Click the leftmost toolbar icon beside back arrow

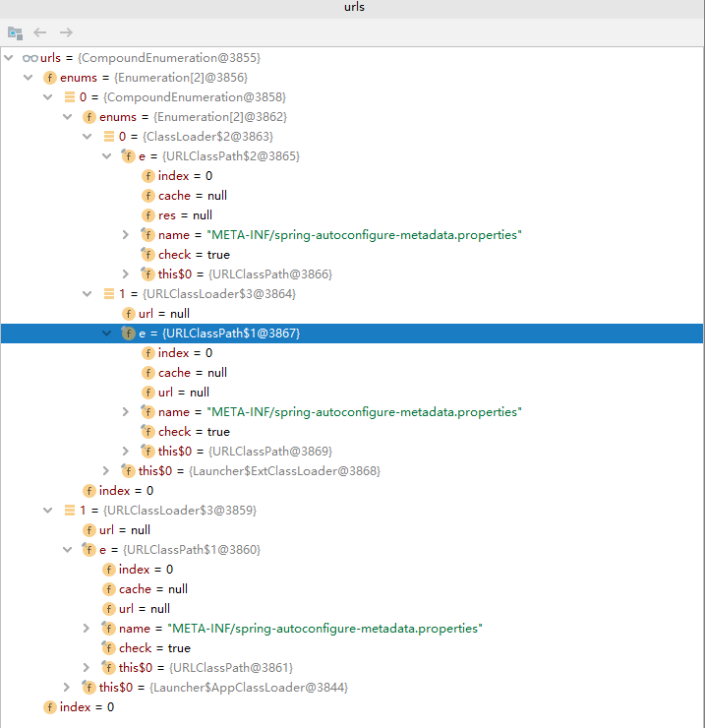pos(15,32)
